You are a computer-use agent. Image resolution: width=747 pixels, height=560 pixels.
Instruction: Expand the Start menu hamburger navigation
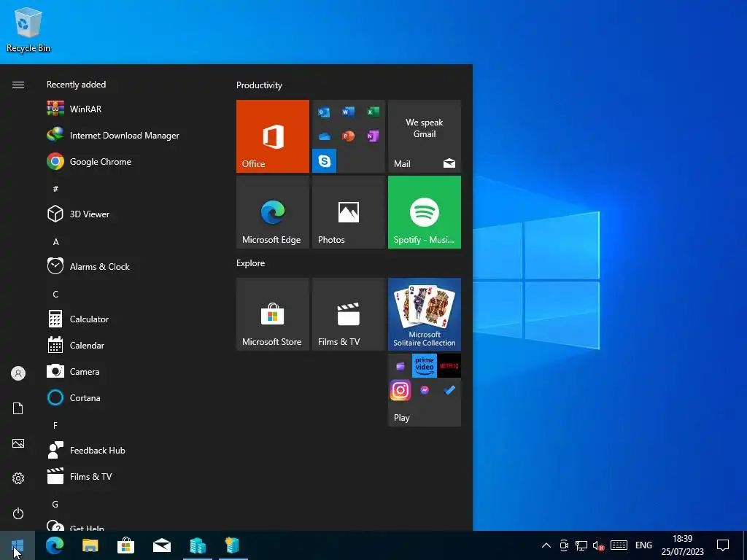click(18, 85)
